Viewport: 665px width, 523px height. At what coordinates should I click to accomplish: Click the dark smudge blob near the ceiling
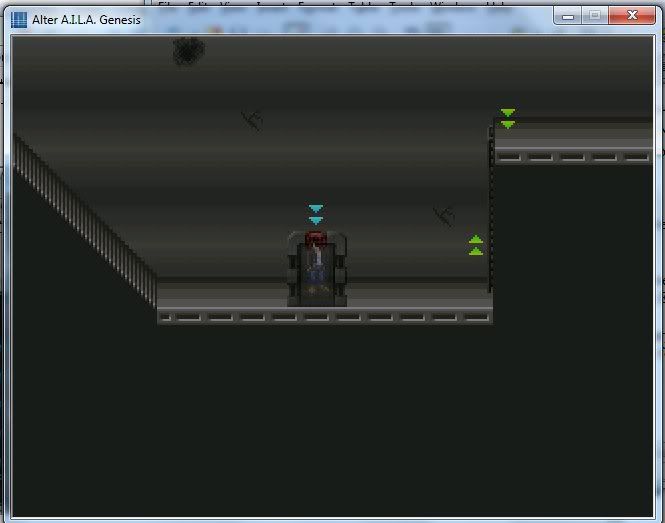tap(188, 51)
